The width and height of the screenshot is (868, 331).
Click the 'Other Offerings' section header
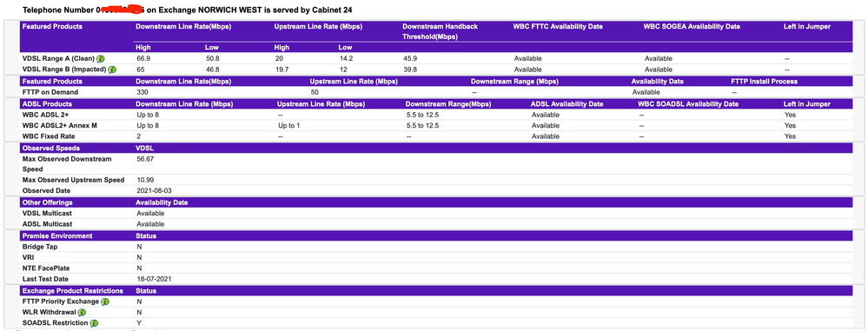click(x=47, y=202)
